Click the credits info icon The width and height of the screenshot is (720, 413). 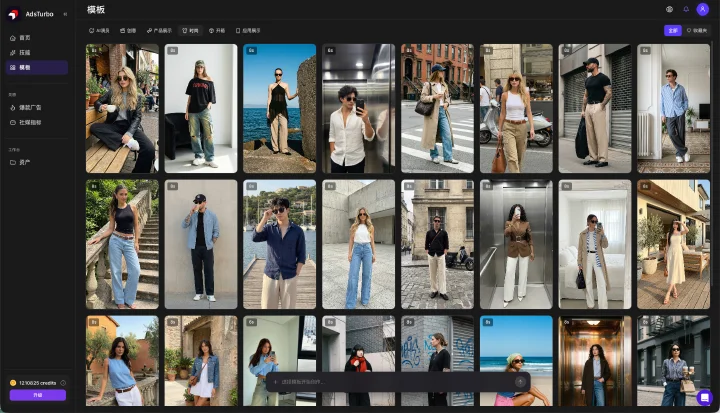coord(63,383)
